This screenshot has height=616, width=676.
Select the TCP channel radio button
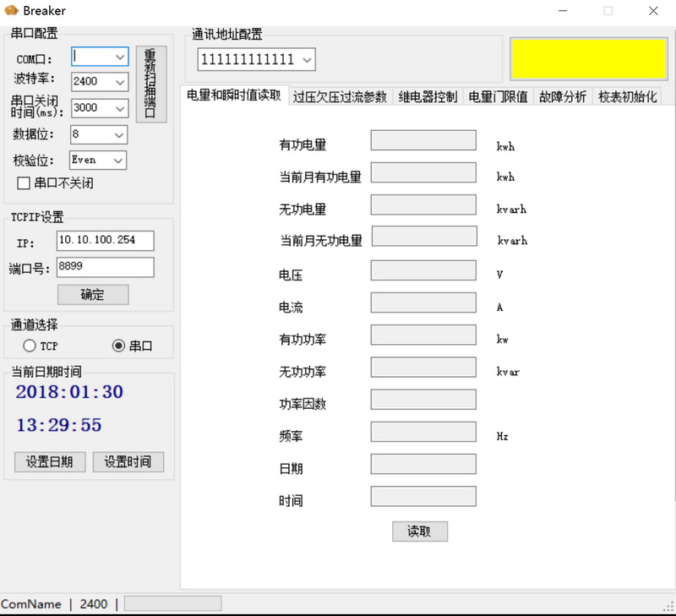pyautogui.click(x=30, y=346)
